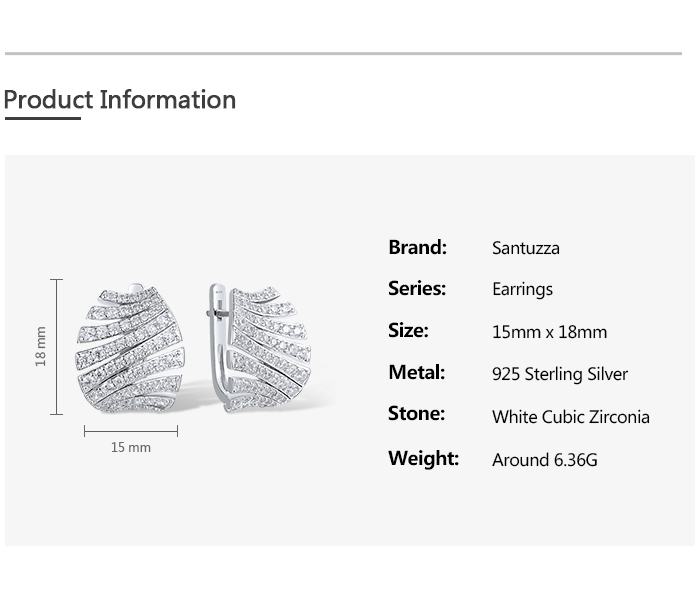Click the 15 mm width dimension label

(130, 447)
